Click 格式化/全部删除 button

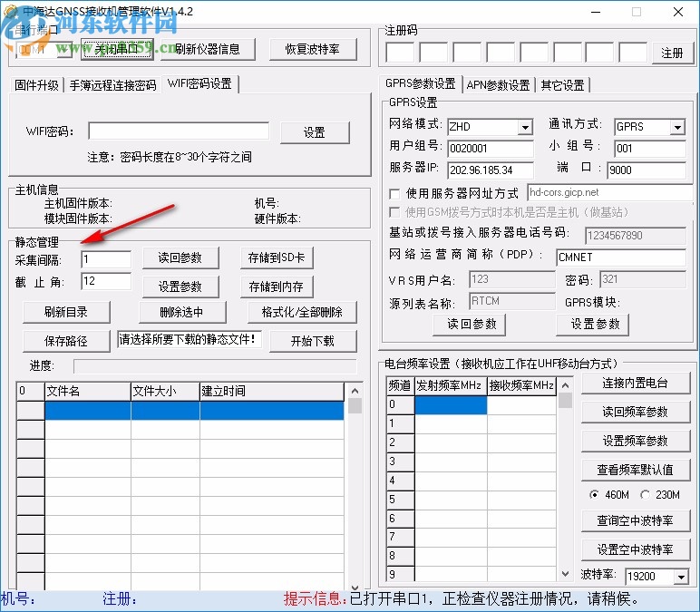click(302, 312)
